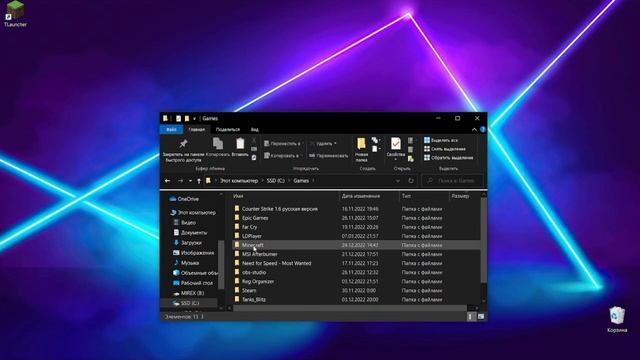The height and width of the screenshot is (360, 640).
Task: Open the Переместить в dropdown
Action: click(x=282, y=144)
